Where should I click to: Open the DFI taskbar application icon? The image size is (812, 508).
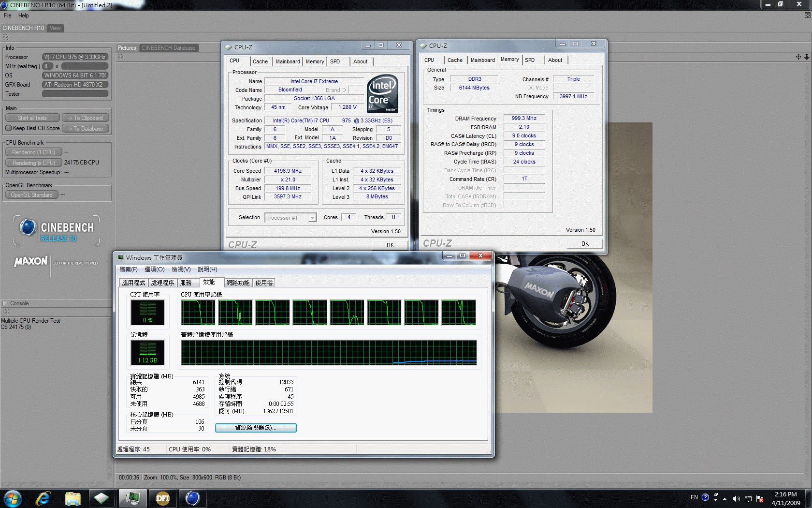click(162, 498)
